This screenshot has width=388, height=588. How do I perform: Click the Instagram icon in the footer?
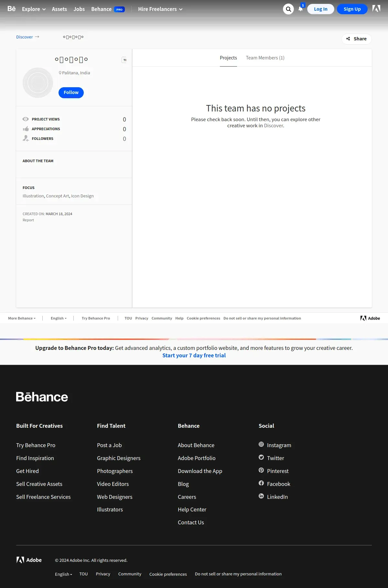261,445
